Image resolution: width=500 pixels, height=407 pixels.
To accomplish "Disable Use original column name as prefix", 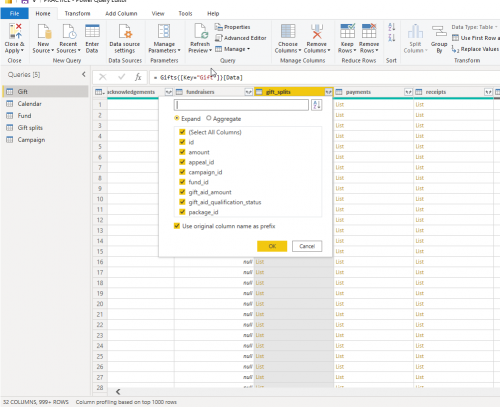I will [x=177, y=226].
